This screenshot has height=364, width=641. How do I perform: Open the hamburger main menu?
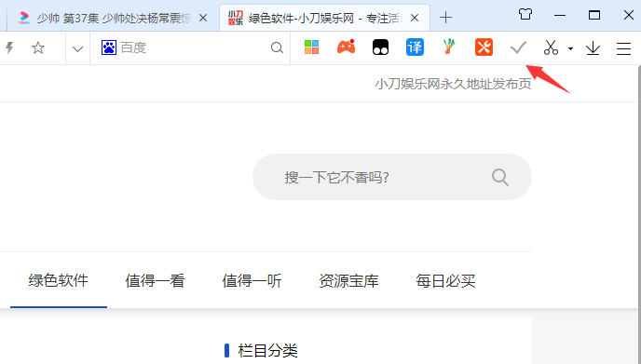624,48
